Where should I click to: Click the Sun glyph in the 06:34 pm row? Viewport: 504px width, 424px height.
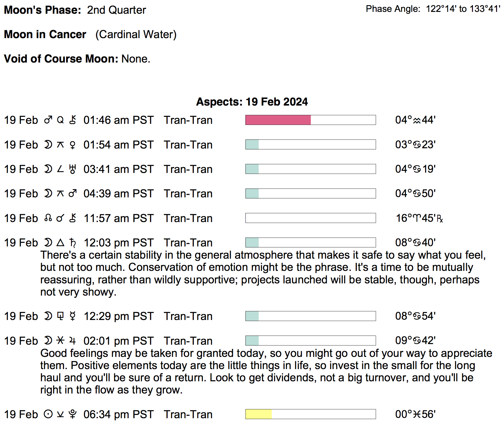48,414
